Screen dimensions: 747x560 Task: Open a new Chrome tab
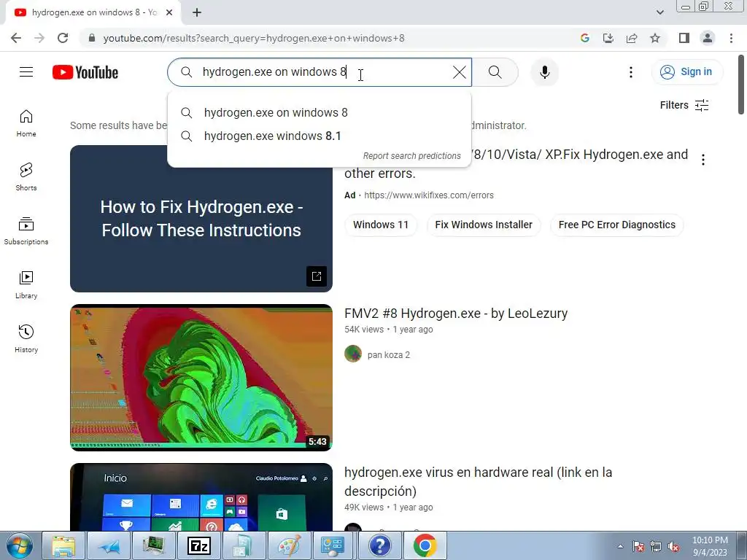point(197,12)
